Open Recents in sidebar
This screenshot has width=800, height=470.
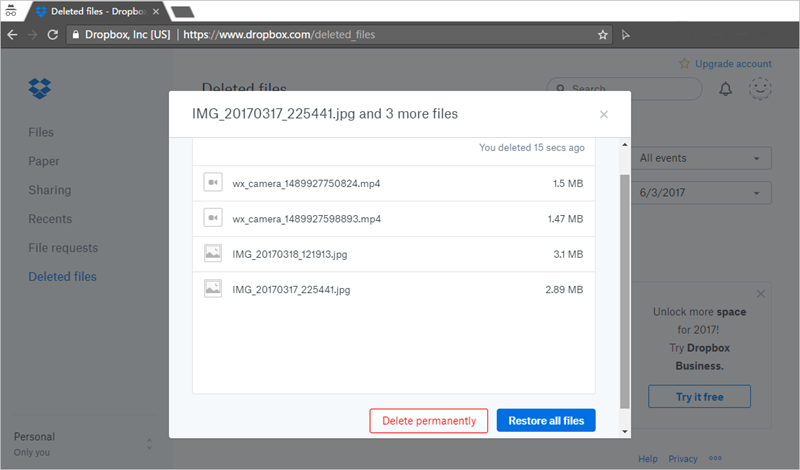pyautogui.click(x=50, y=219)
